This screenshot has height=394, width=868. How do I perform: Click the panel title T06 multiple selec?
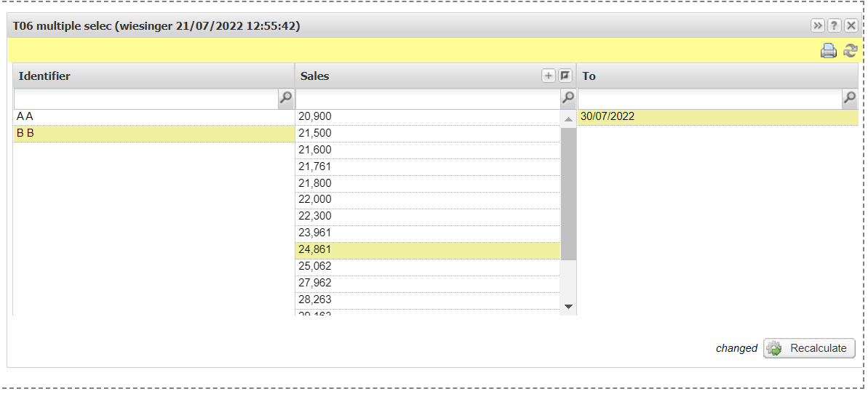[156, 26]
